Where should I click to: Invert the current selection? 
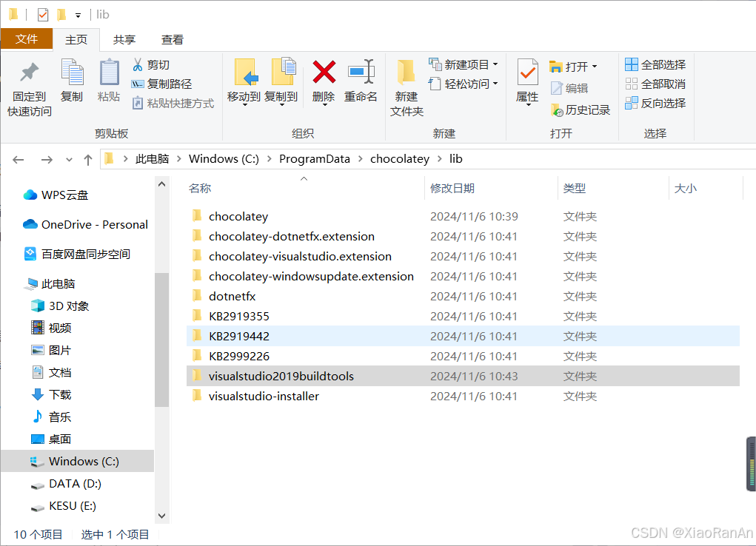pos(655,103)
